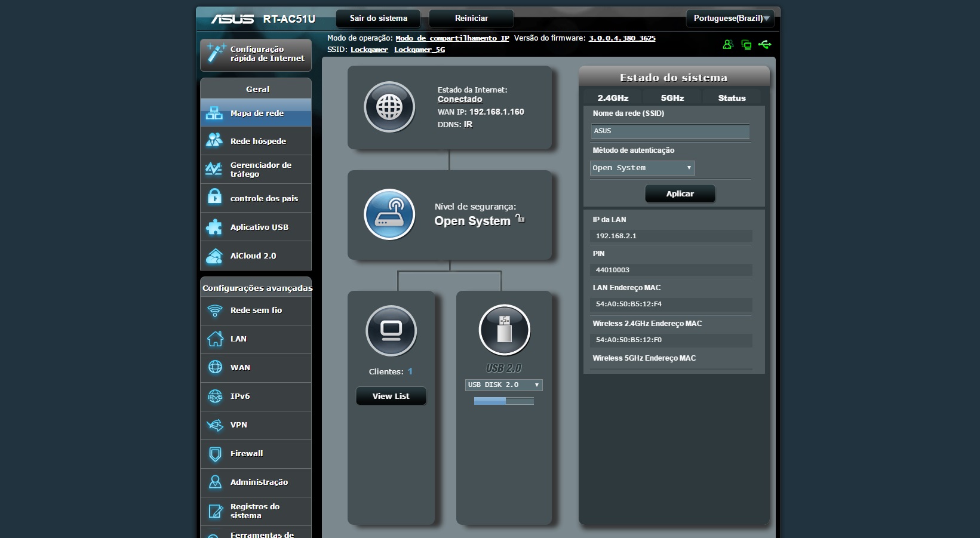Expand the USB DISK 2.0 dropdown
Image resolution: width=980 pixels, height=538 pixels.
click(x=503, y=385)
